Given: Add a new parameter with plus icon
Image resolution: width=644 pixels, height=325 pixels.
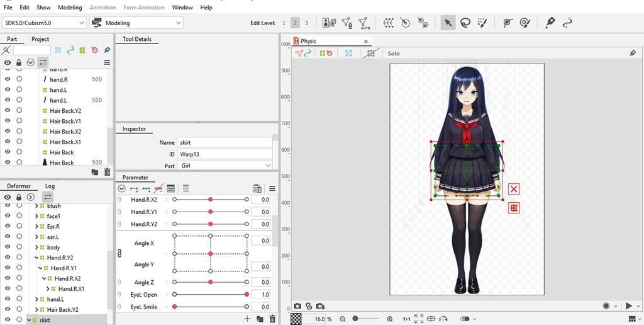Looking at the screenshot, I should point(247,319).
